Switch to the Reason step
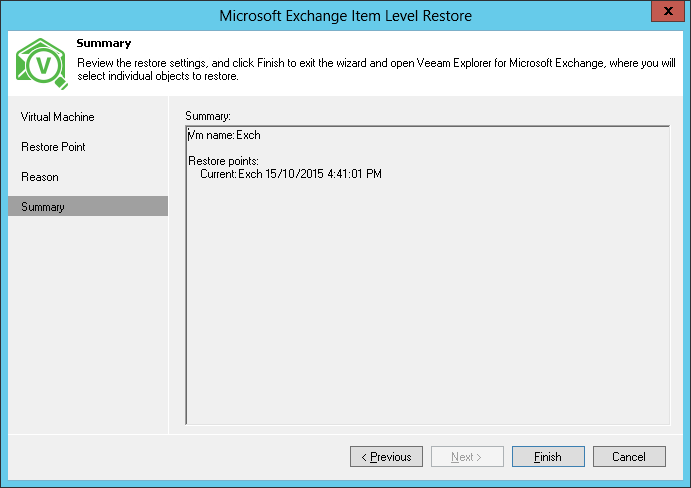 [x=40, y=177]
